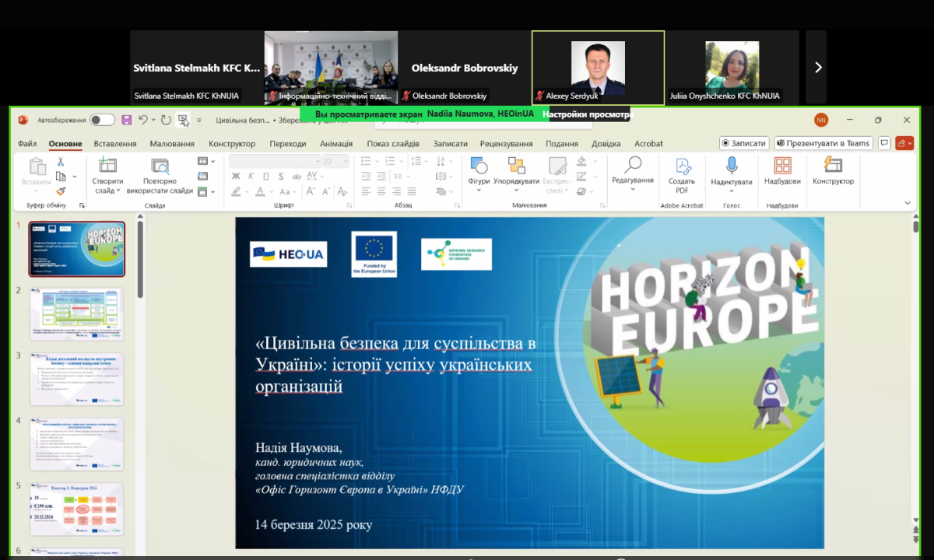Screen dimensions: 934x560
Task: Start Dictate with the microphone icon
Action: tap(731, 166)
